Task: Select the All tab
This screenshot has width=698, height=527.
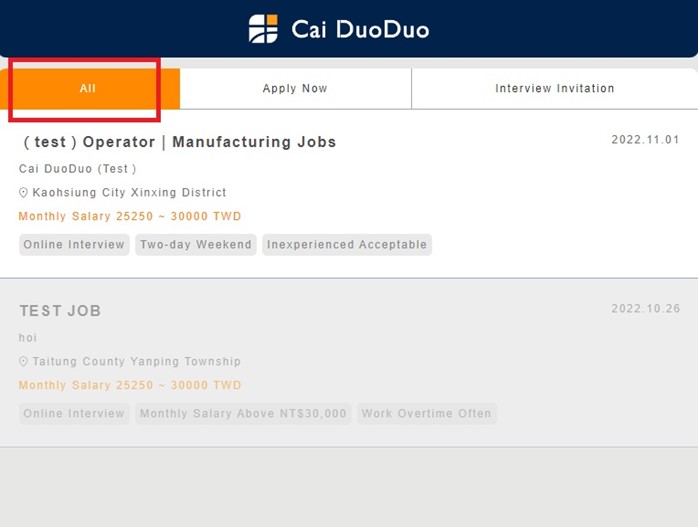Action: pos(88,89)
